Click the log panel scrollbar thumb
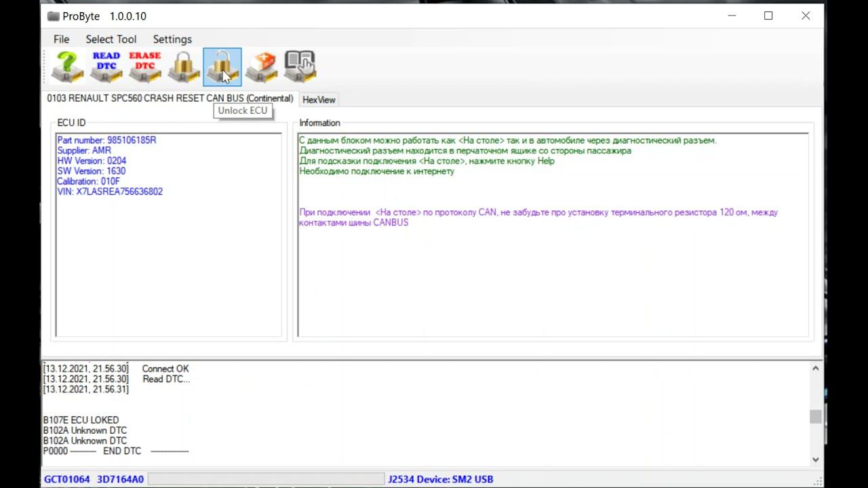Viewport: 868px width, 488px height. [x=815, y=417]
